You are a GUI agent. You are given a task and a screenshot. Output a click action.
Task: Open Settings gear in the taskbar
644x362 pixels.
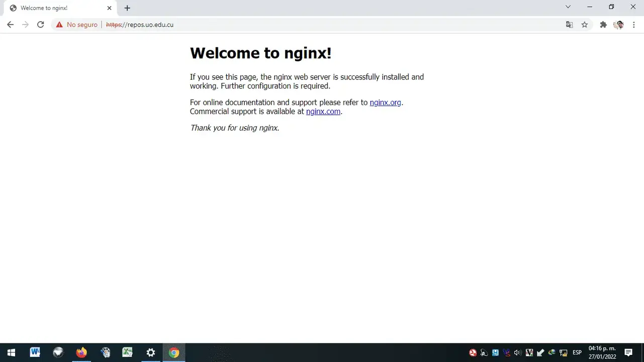tap(151, 352)
